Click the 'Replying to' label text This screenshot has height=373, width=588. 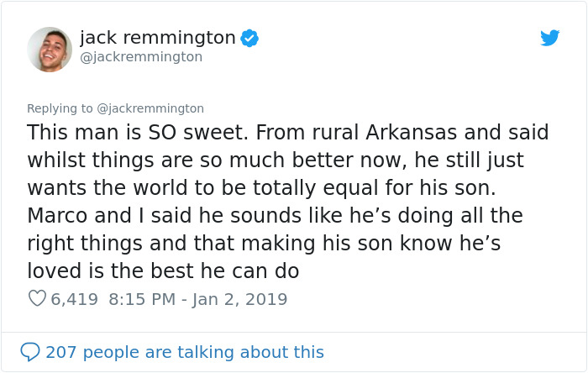pos(60,108)
